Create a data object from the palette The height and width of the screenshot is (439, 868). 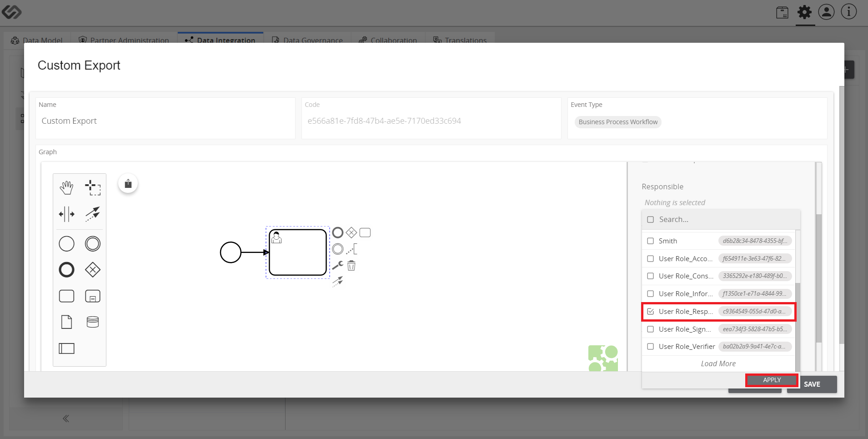pyautogui.click(x=66, y=322)
